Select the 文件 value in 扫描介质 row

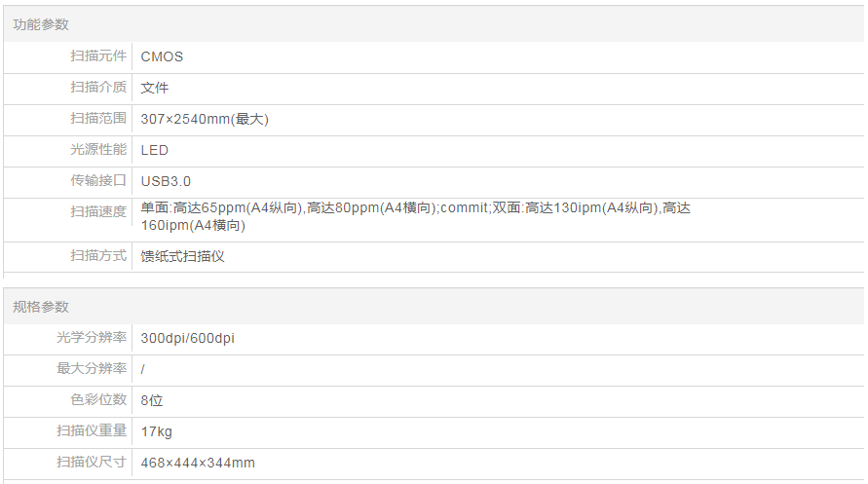(x=155, y=88)
